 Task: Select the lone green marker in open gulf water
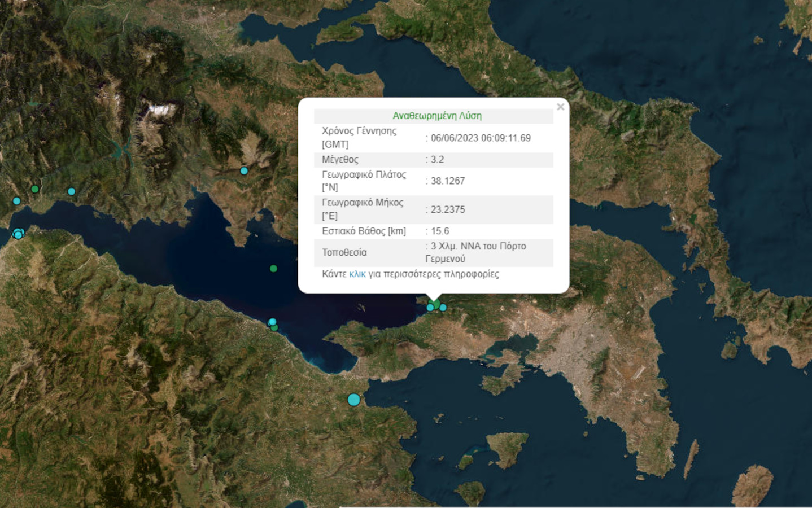[x=273, y=269]
